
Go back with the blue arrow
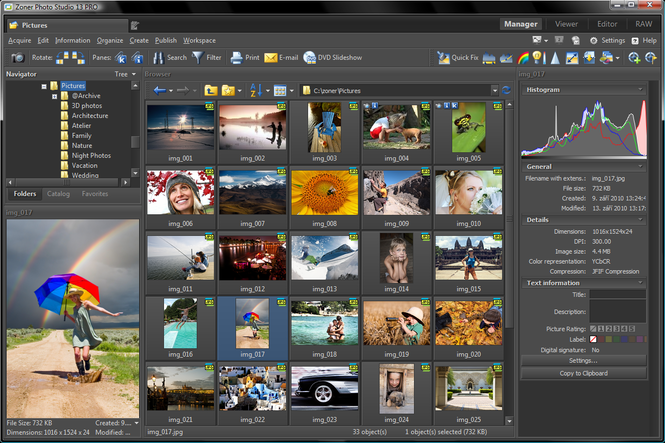[x=160, y=91]
